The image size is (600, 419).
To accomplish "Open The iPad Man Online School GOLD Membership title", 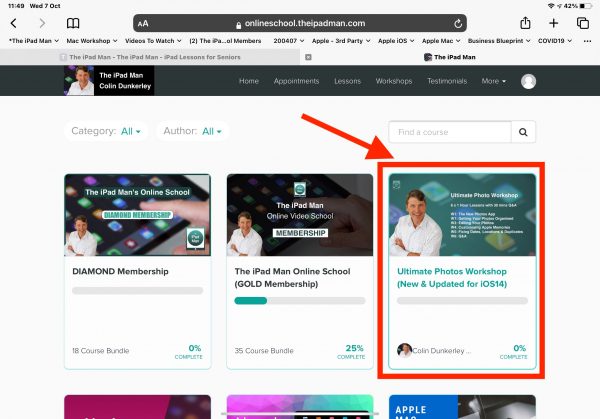I will [x=292, y=277].
